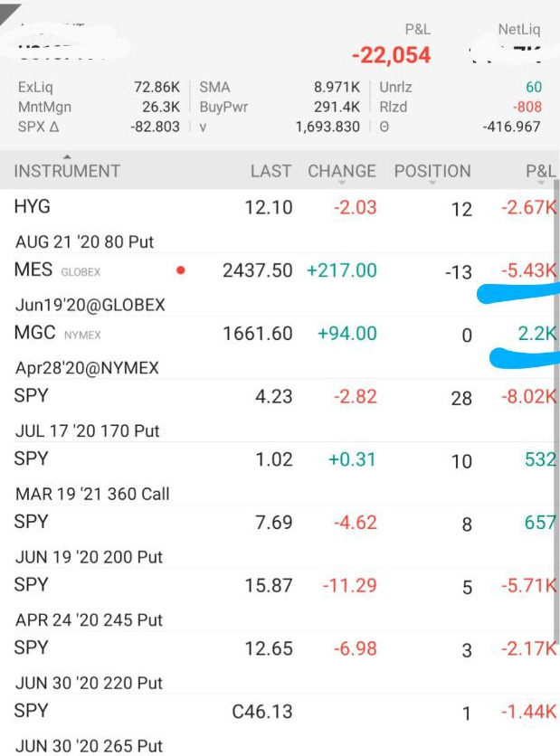
Task: Click MES last price 2437.50
Action: coord(258,270)
